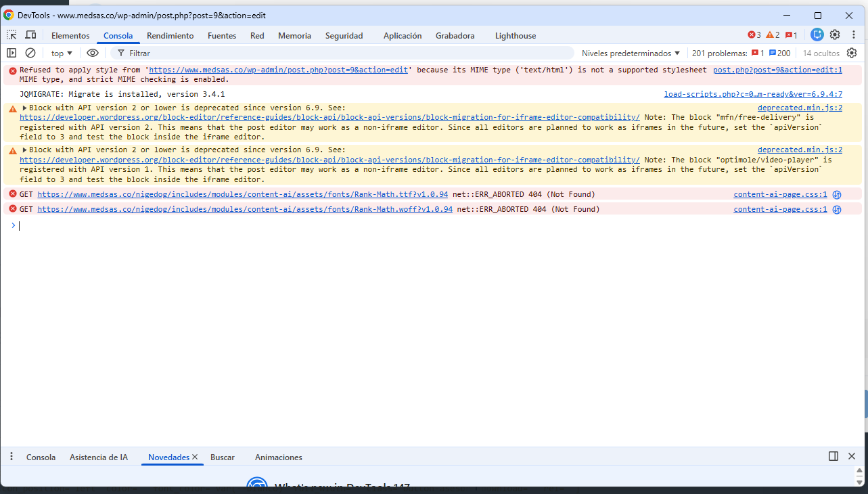This screenshot has width=868, height=494.
Task: Switch to the Elementos tab
Action: [x=70, y=36]
